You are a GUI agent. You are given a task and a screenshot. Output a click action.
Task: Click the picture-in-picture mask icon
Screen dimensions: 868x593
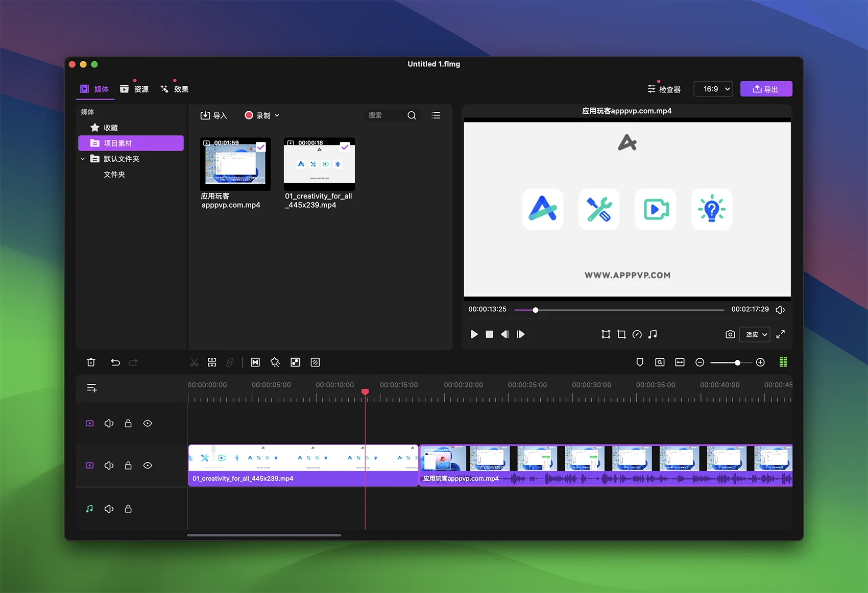(x=295, y=362)
